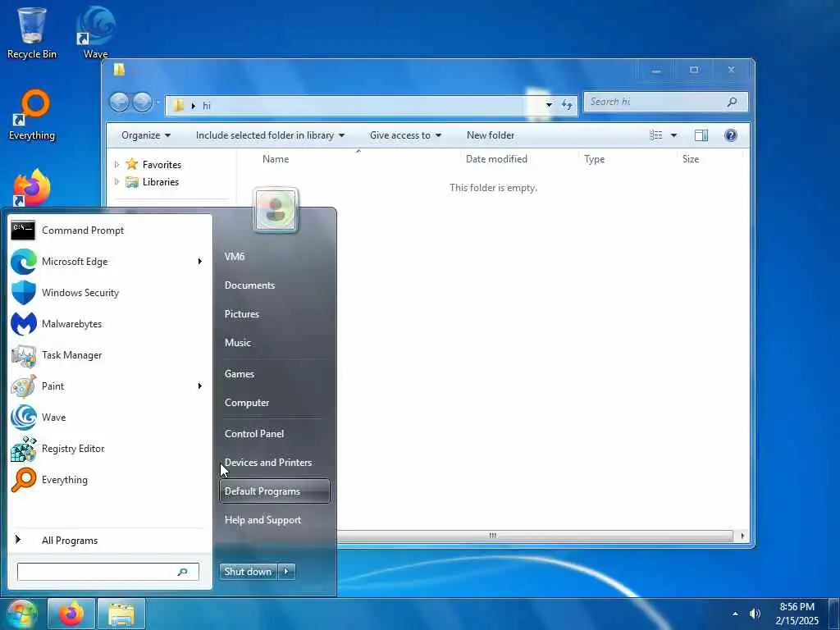The width and height of the screenshot is (840, 630).
Task: Open Include selected folder in library menu
Action: (270, 135)
